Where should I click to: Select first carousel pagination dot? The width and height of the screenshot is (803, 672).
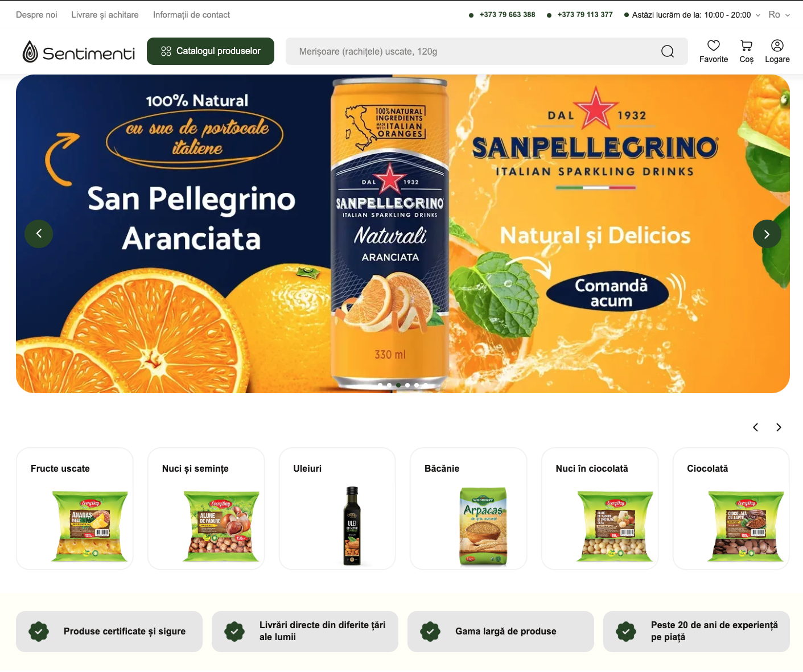tap(380, 385)
